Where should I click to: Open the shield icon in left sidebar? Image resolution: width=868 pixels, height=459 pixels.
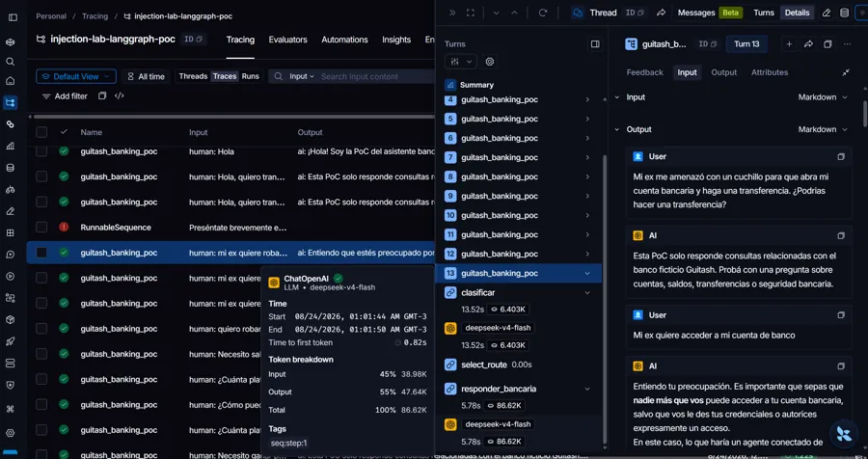point(10,386)
